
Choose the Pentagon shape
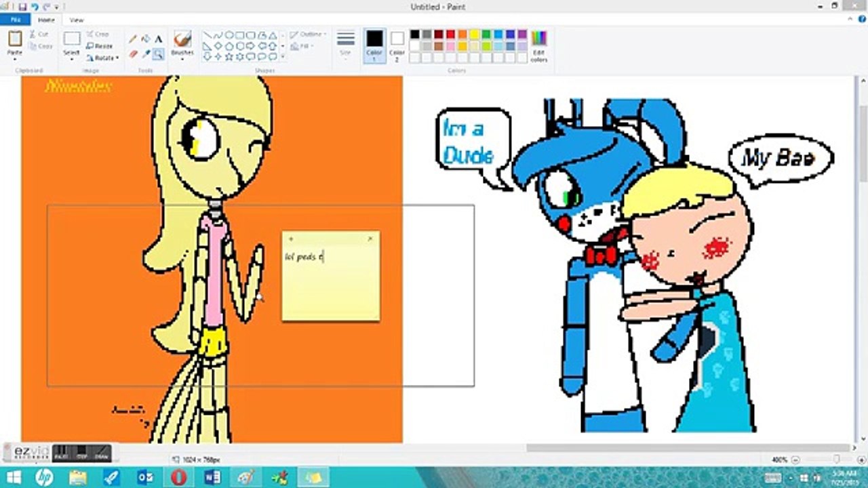[x=229, y=45]
